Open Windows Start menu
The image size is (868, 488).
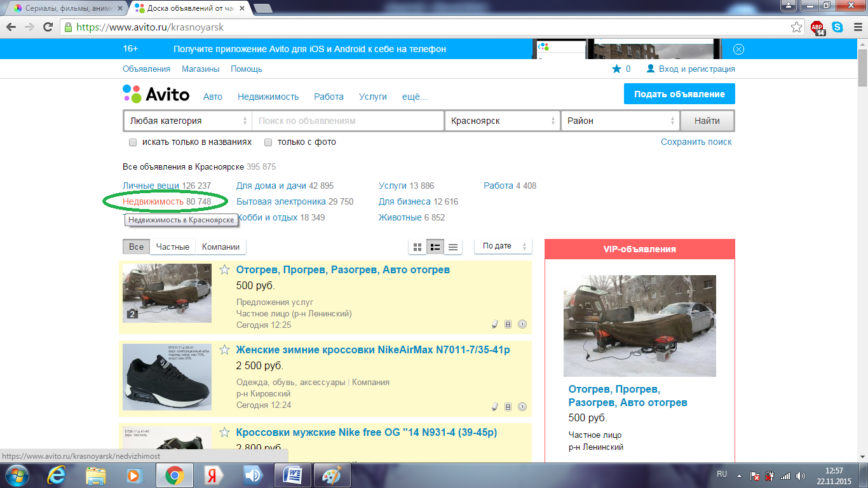17,475
